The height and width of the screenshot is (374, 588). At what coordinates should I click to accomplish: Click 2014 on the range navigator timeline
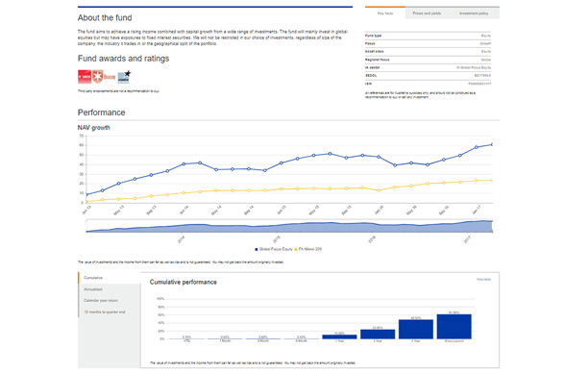point(182,239)
